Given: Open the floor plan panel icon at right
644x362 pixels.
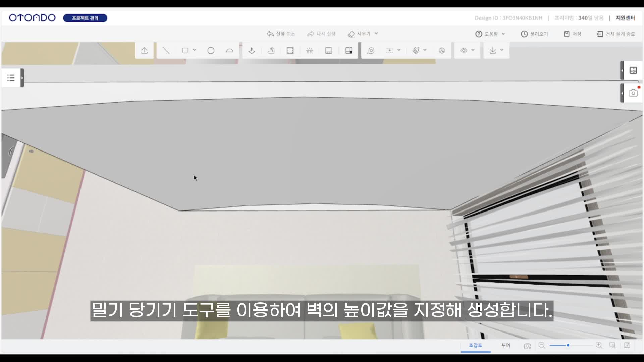Looking at the screenshot, I should pos(633,70).
